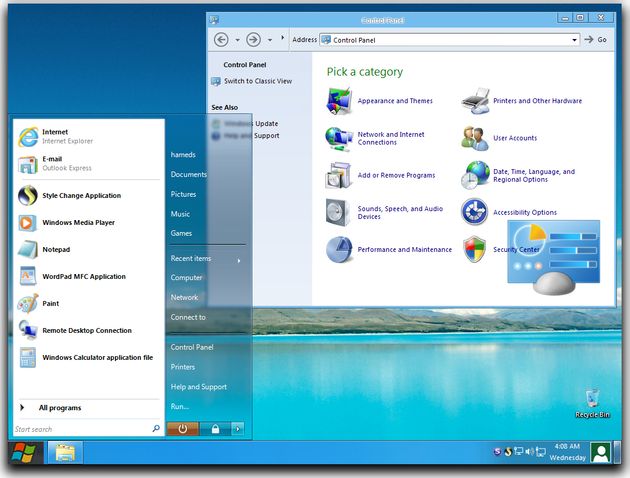Select Run... in Start menu
Viewport: 630px width, 478px height.
click(x=180, y=407)
